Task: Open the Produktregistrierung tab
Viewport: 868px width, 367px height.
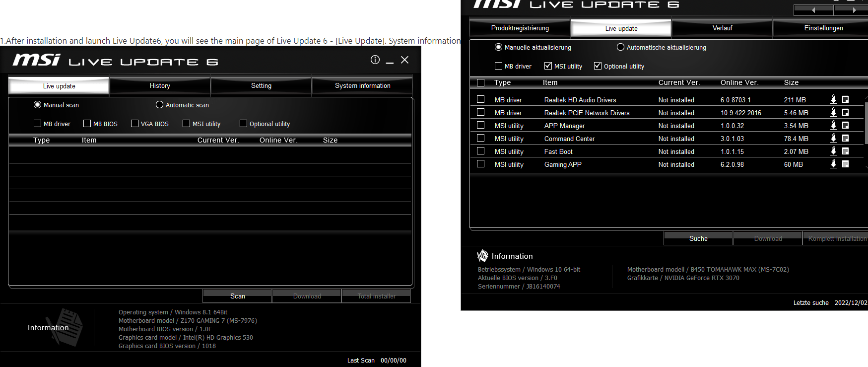Action: click(520, 28)
